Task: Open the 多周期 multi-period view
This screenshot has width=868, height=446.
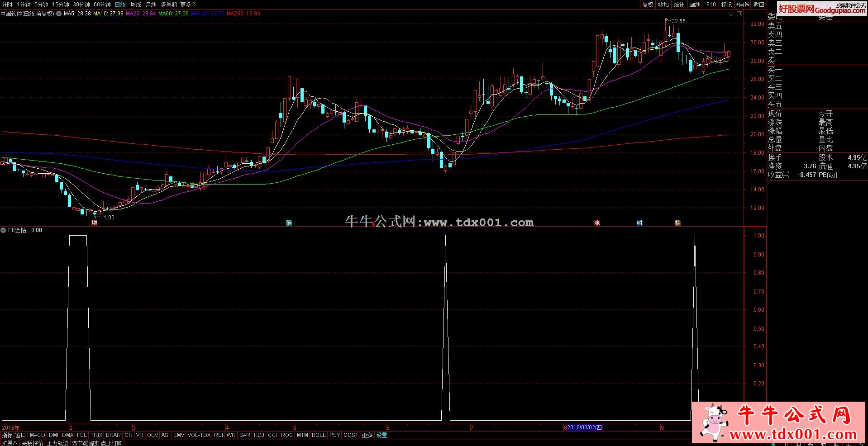Action: click(x=168, y=5)
